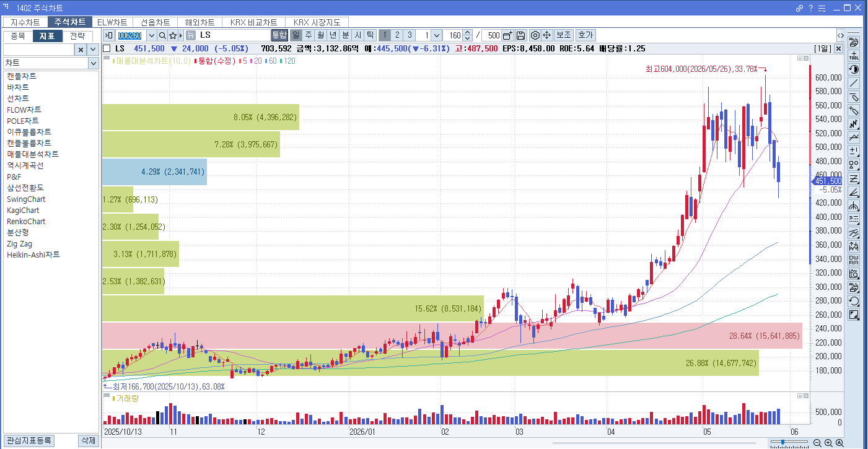
Task: Open the title bar list menu icon
Action: click(822, 8)
